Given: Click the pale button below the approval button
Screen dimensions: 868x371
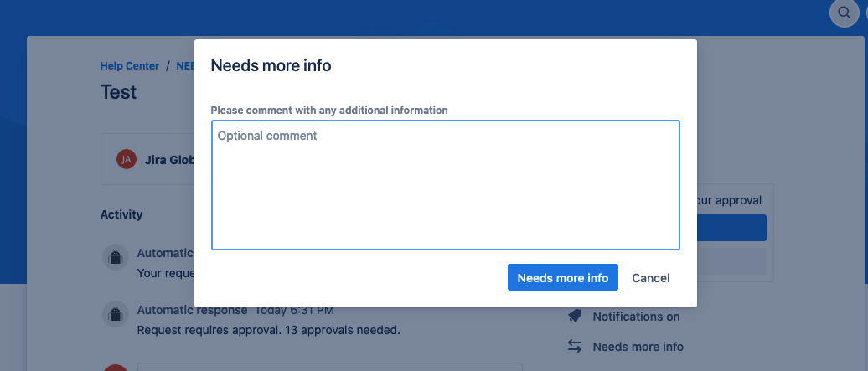Looking at the screenshot, I should click(731, 260).
